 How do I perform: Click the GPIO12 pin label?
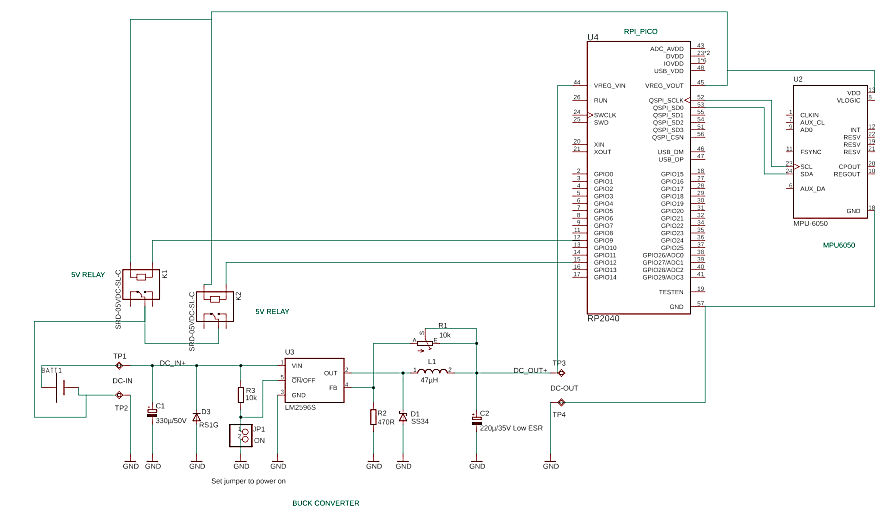click(x=605, y=262)
